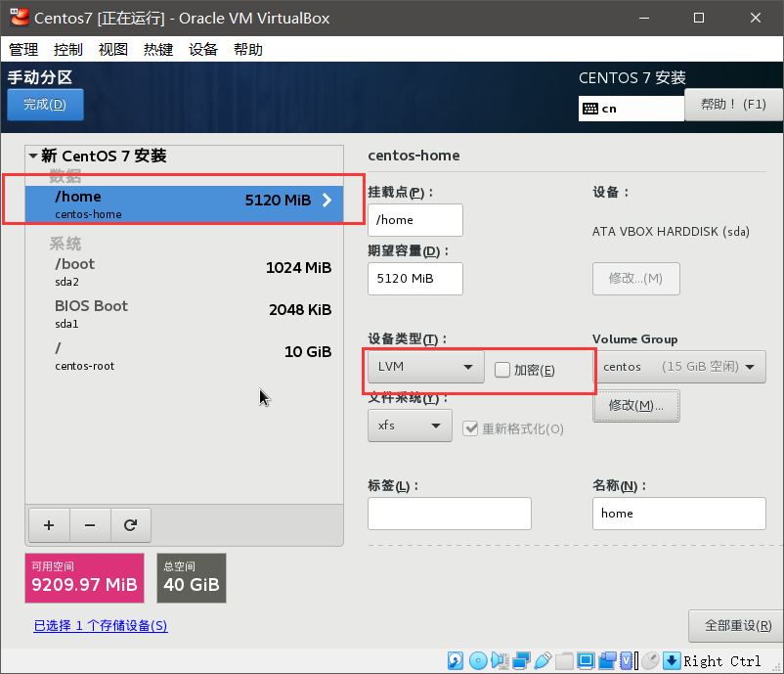The height and width of the screenshot is (674, 784).
Task: Select the /boot sda2 partition row
Action: click(184, 272)
